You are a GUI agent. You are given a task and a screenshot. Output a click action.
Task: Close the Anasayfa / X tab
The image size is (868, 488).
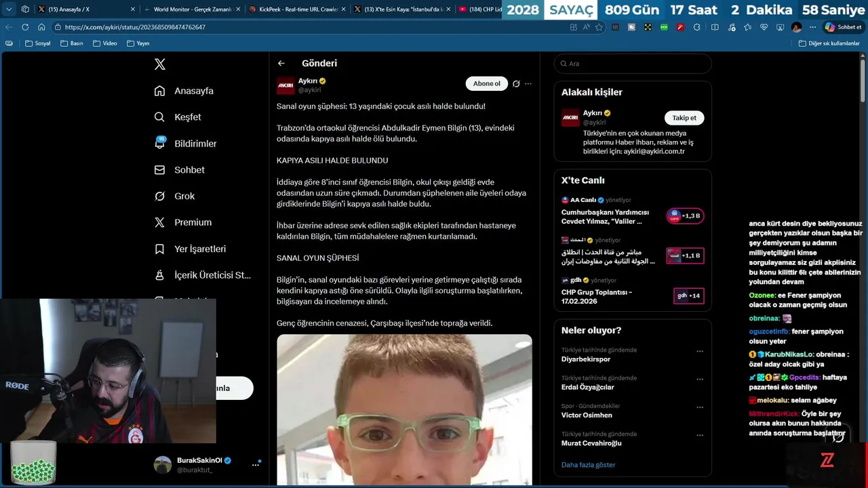(132, 9)
